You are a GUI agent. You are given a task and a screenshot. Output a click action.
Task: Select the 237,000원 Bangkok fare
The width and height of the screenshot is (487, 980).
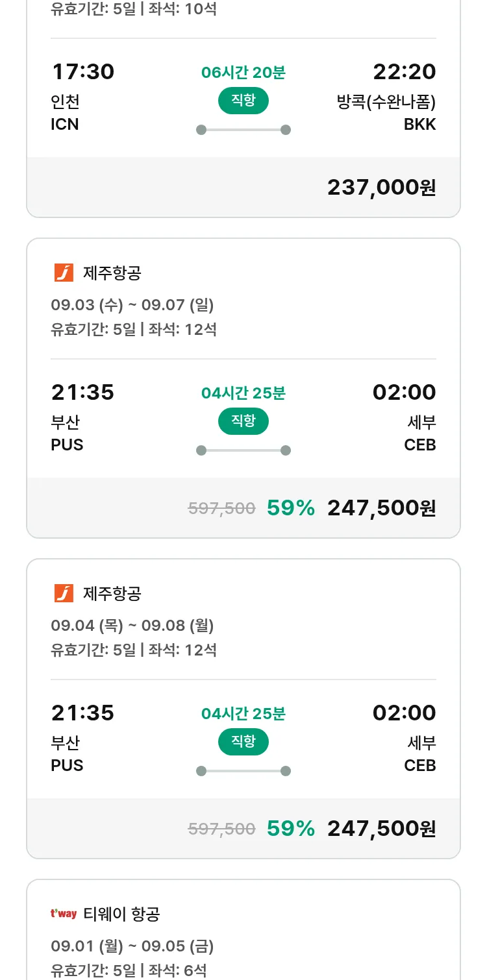point(381,188)
